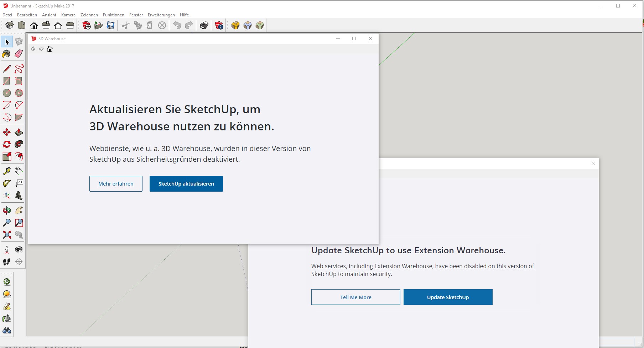
Task: Activate the Push/Pull tool
Action: point(19,133)
